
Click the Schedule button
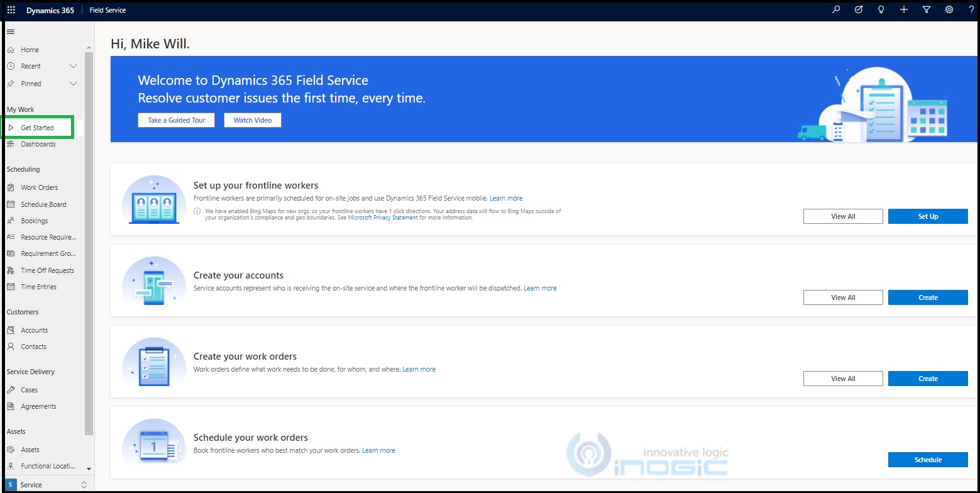(928, 460)
